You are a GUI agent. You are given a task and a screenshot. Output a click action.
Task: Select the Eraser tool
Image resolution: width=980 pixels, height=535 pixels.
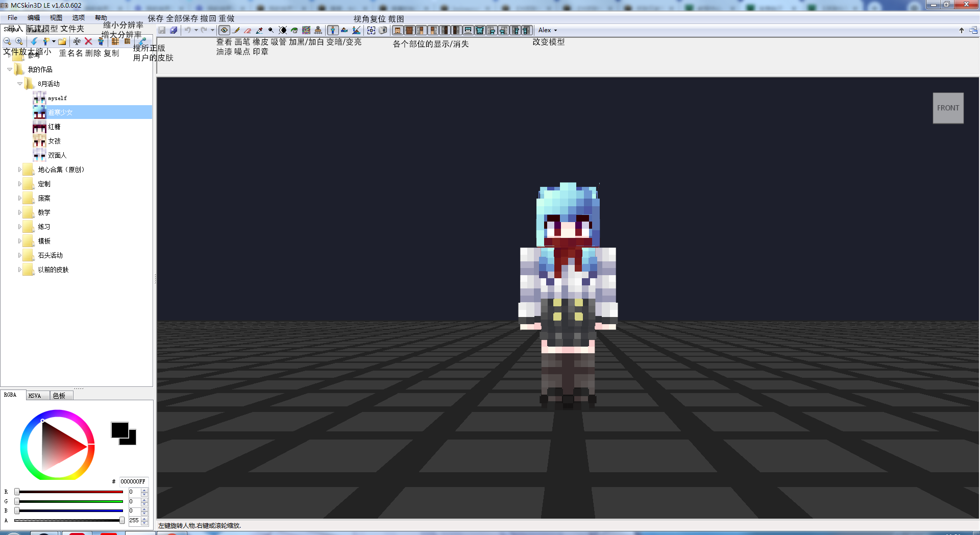coord(248,30)
